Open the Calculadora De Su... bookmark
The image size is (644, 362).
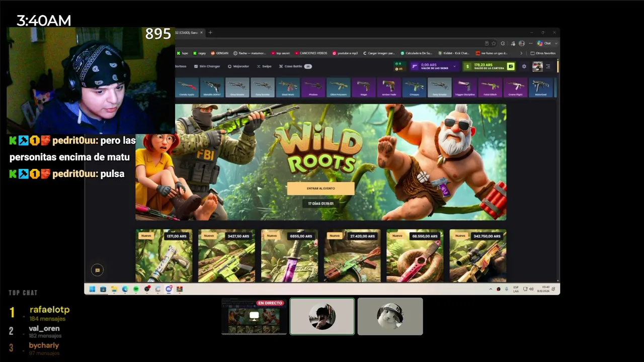(417, 53)
